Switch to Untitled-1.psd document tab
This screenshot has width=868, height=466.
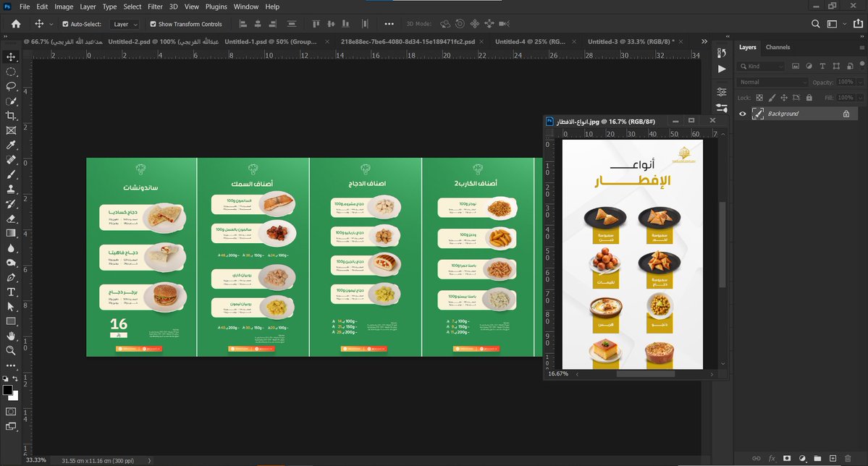pos(271,41)
